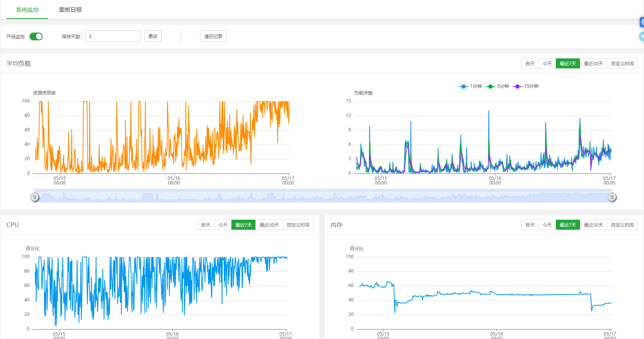The height and width of the screenshot is (339, 644).
Task: Click the left handle of load zoom slider
Action: [x=35, y=197]
